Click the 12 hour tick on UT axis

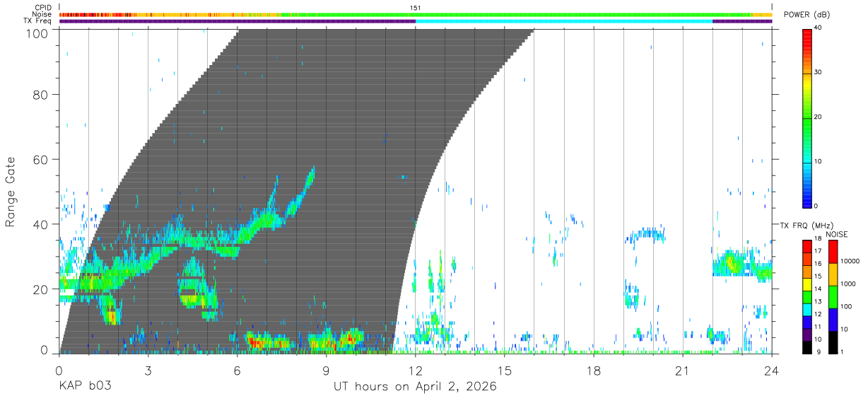pyautogui.click(x=415, y=371)
